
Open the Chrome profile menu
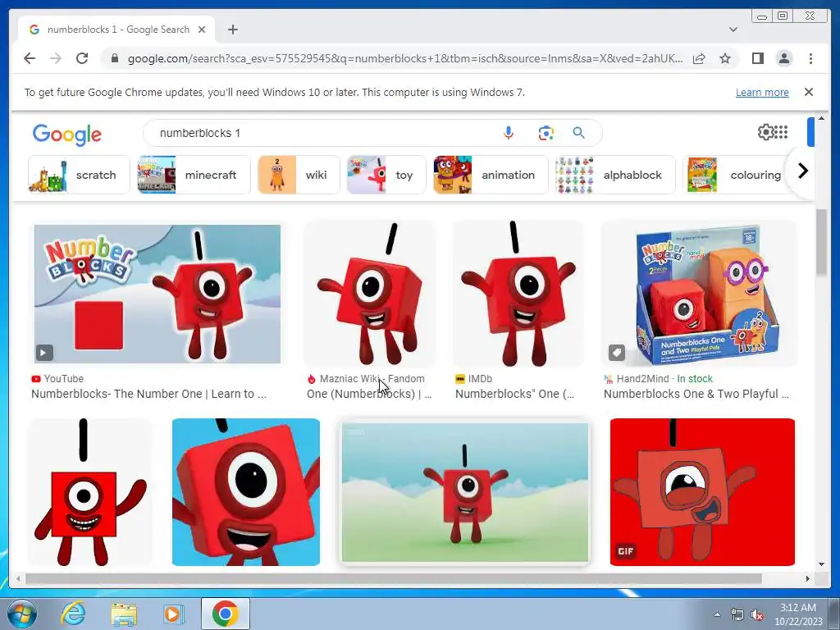tap(783, 58)
